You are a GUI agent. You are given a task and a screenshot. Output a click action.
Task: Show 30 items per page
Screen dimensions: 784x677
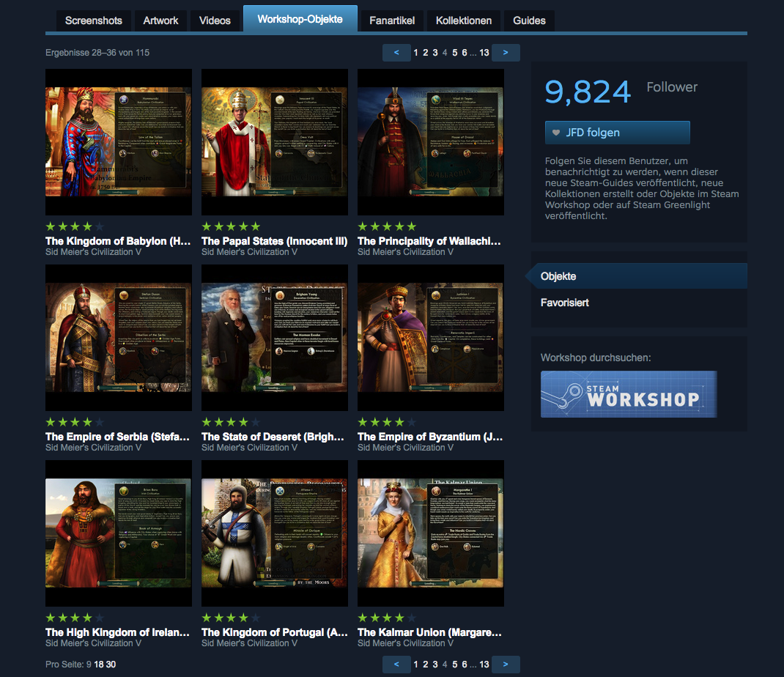(x=111, y=665)
